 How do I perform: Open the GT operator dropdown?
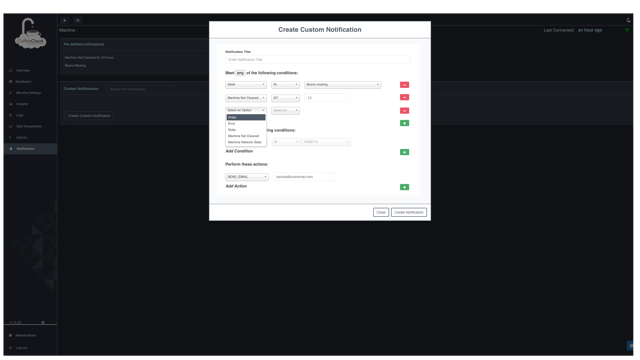[285, 98]
